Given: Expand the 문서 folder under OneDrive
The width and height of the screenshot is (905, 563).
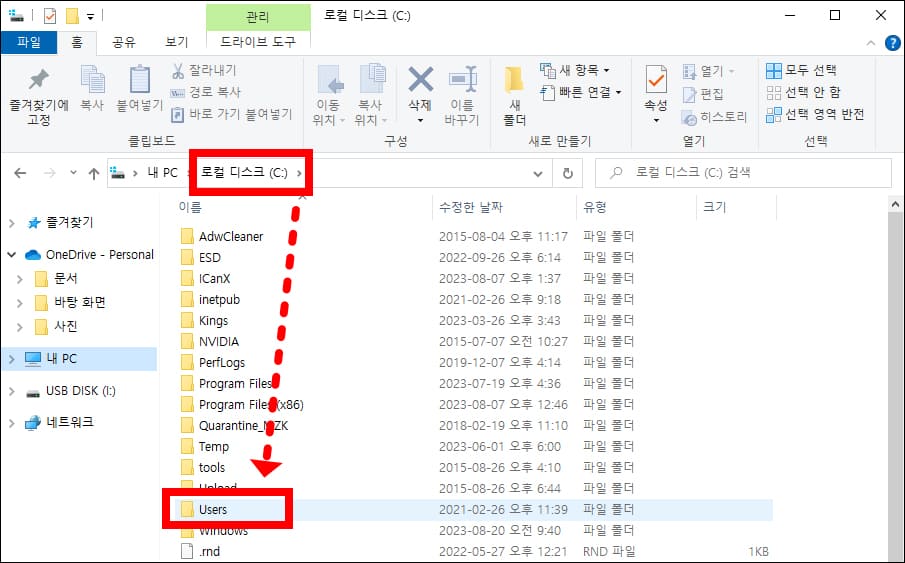Looking at the screenshot, I should pos(20,279).
